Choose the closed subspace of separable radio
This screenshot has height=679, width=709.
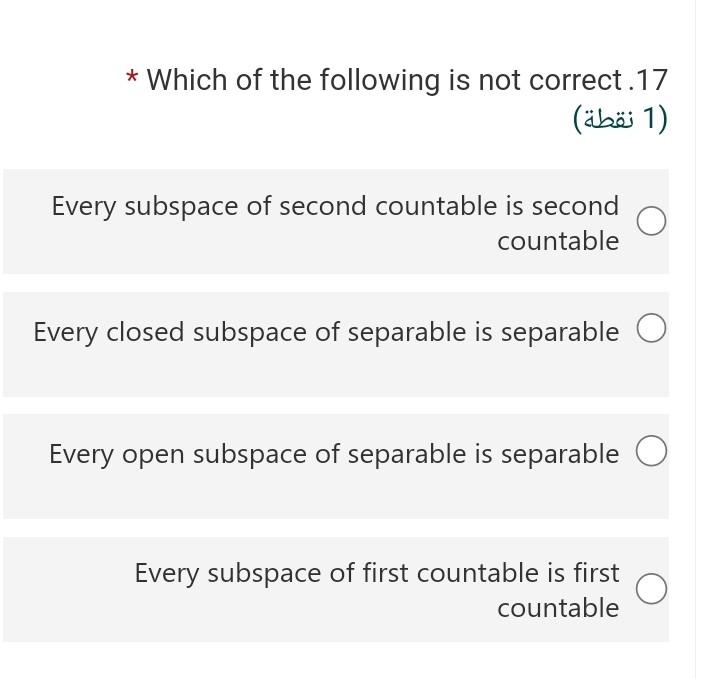[x=651, y=328]
